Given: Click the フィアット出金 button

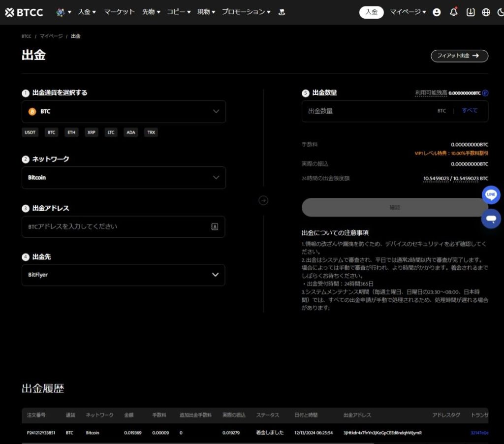Looking at the screenshot, I should click(x=459, y=56).
